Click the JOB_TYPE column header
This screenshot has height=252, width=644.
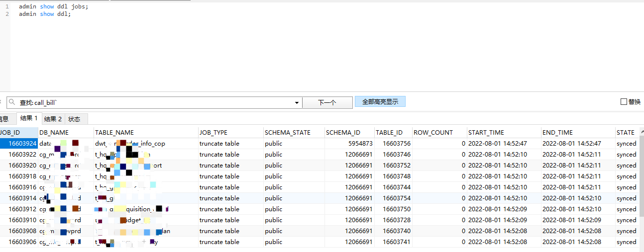(x=214, y=133)
